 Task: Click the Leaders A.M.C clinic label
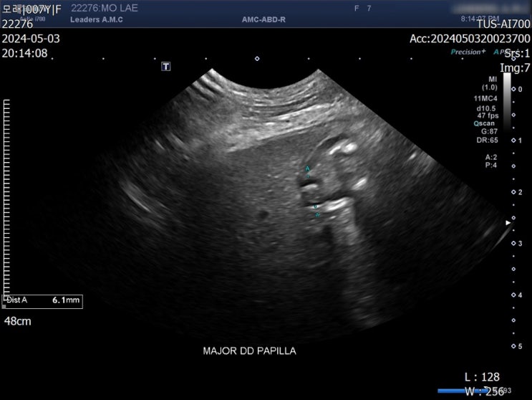[97, 19]
